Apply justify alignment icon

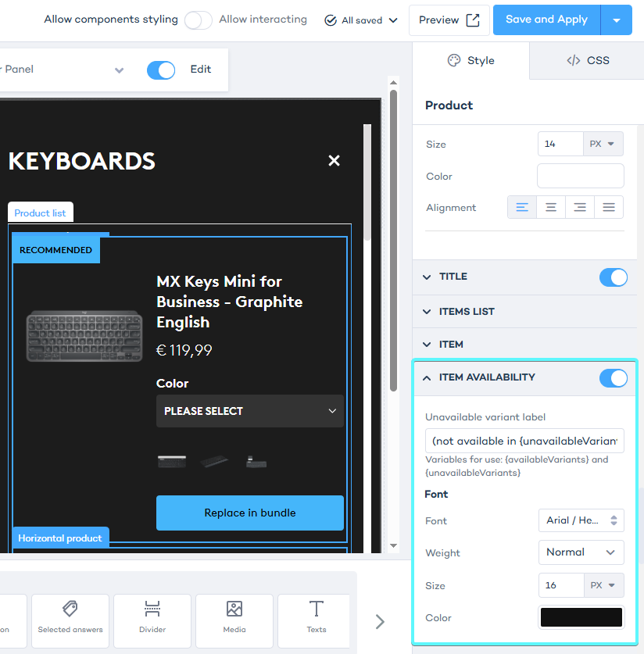[609, 208]
